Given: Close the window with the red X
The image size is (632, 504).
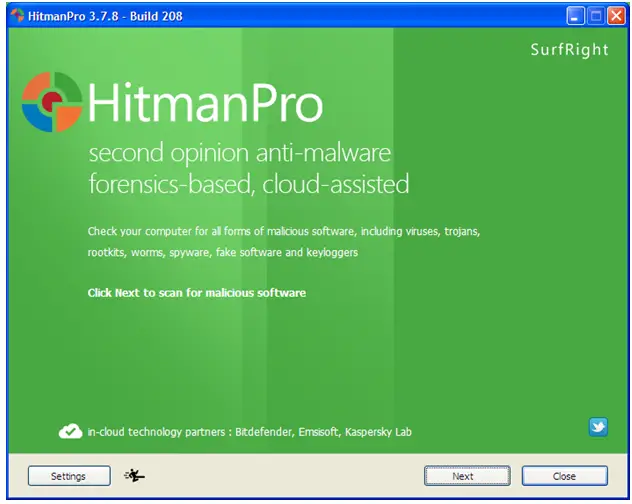Looking at the screenshot, I should [x=616, y=16].
